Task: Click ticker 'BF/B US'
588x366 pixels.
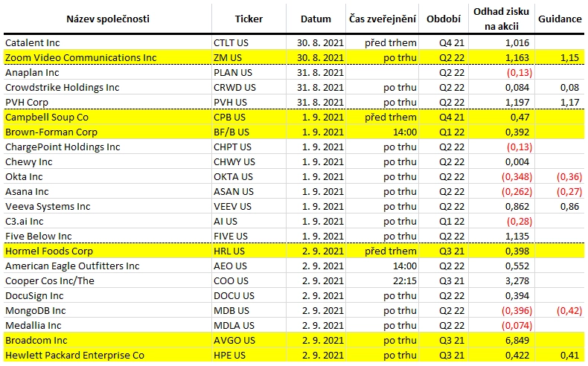Action: pos(231,132)
